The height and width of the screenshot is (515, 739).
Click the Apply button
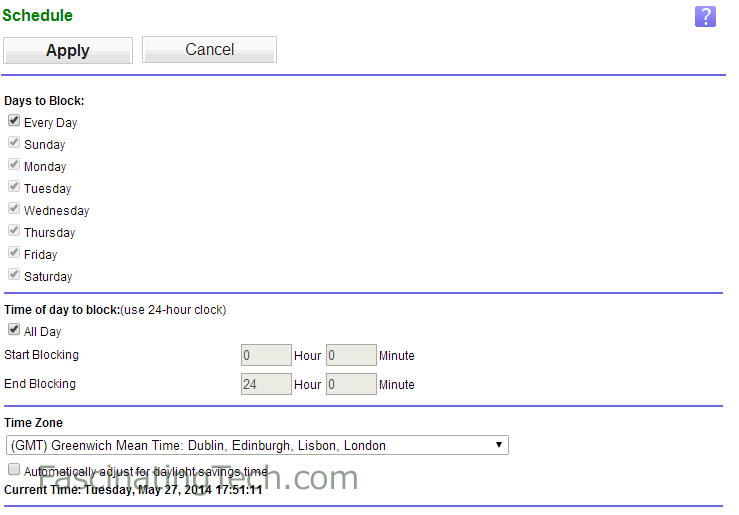(x=68, y=50)
